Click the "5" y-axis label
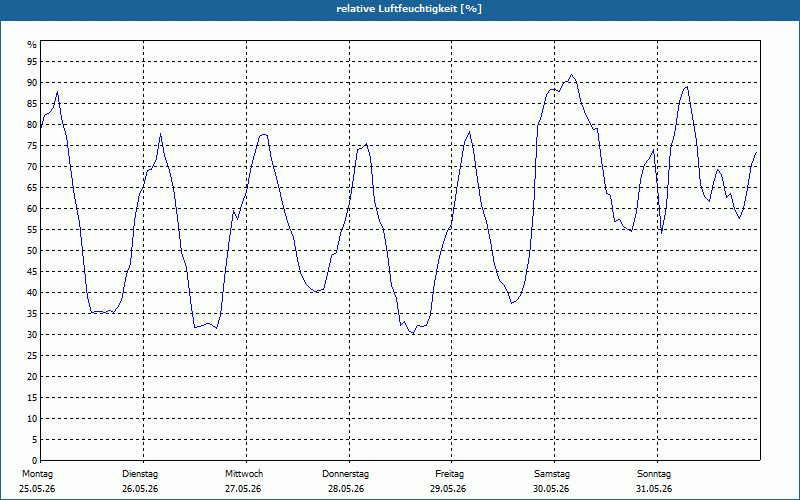 tap(35, 440)
